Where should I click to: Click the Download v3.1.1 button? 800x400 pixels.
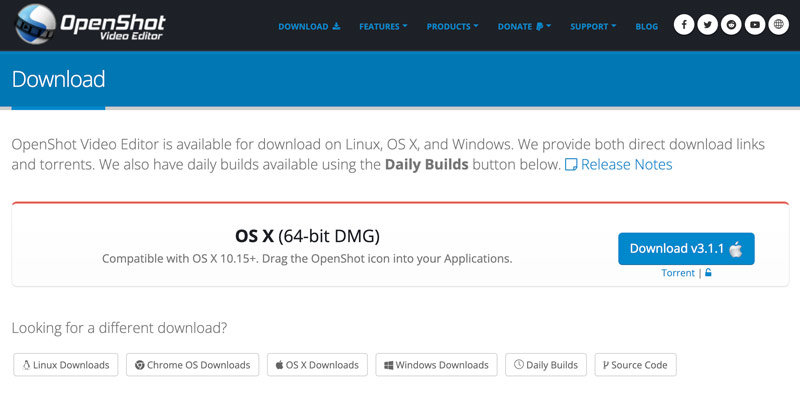686,248
